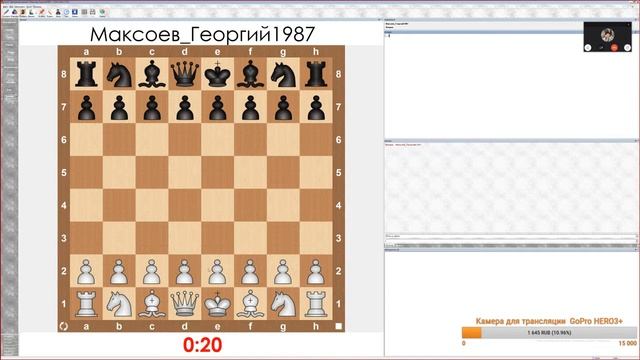Click the player name Максоев_Георгий1987
The height and width of the screenshot is (360, 640).
click(x=202, y=34)
